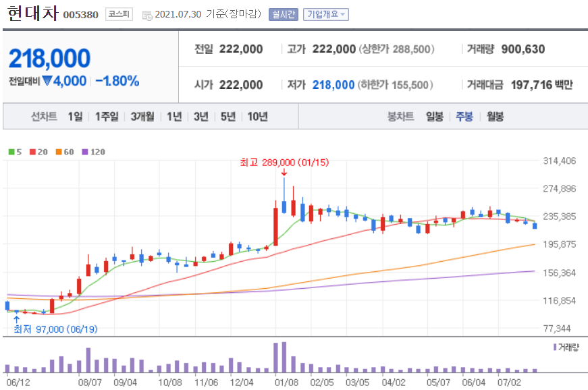Click the 314,406 price axis label
This screenshot has width=588, height=390.
(560, 161)
